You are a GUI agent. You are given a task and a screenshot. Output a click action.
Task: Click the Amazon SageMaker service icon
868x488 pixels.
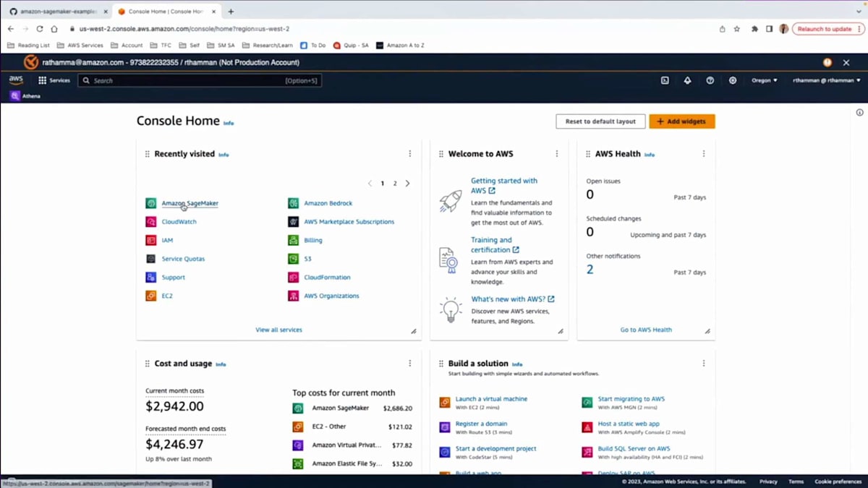click(150, 203)
